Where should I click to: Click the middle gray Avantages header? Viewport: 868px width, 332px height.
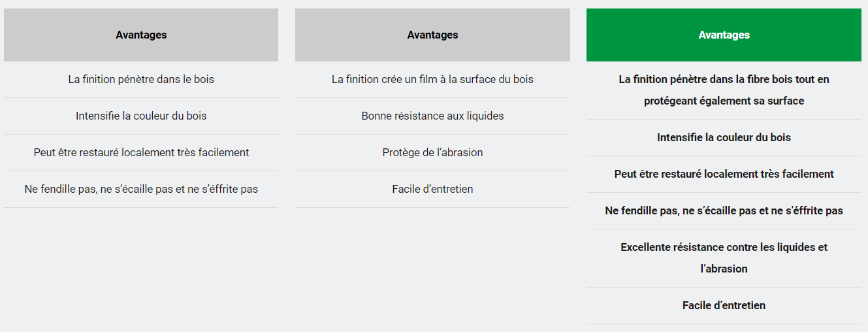(432, 35)
